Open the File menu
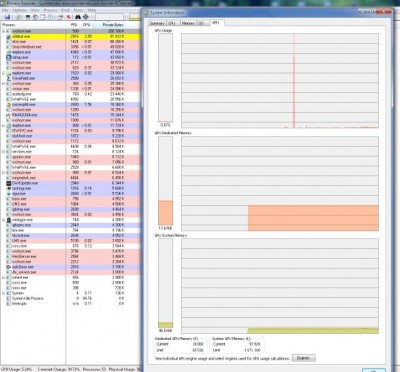 (5, 10)
